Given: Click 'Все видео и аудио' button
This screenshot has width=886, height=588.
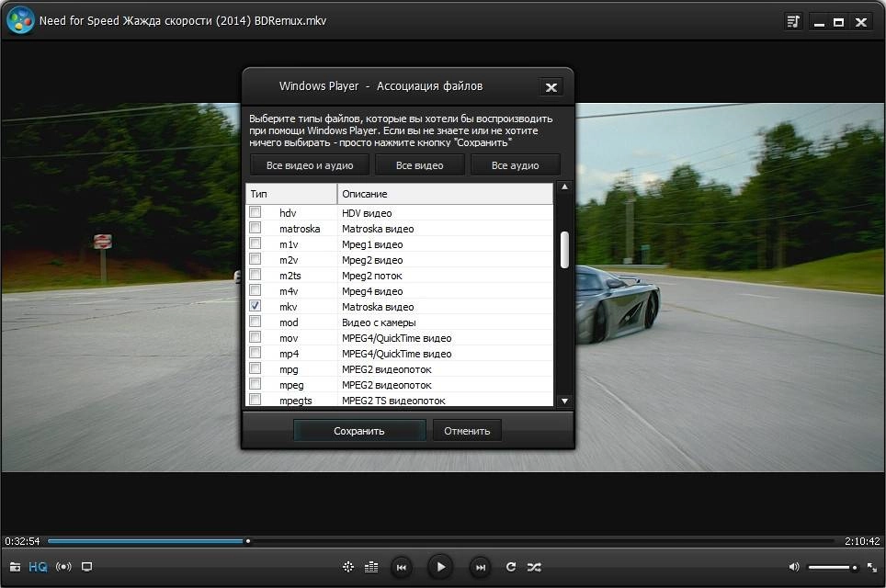Looking at the screenshot, I should coord(310,165).
